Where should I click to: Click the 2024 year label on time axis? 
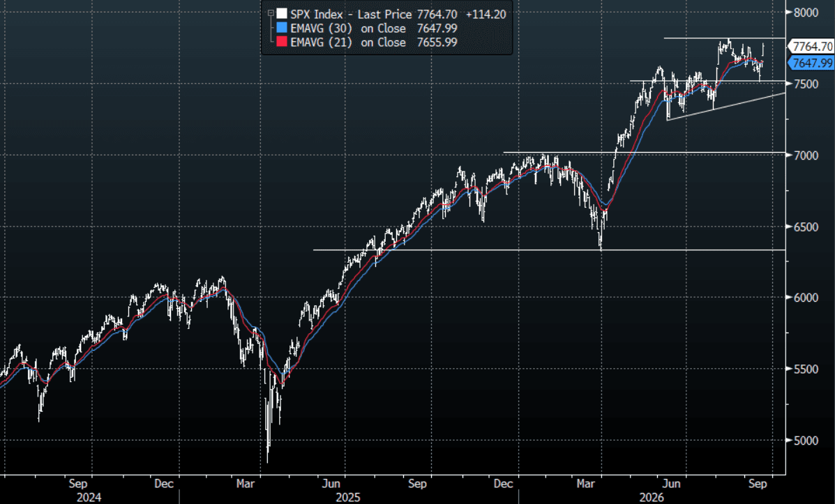tap(89, 497)
